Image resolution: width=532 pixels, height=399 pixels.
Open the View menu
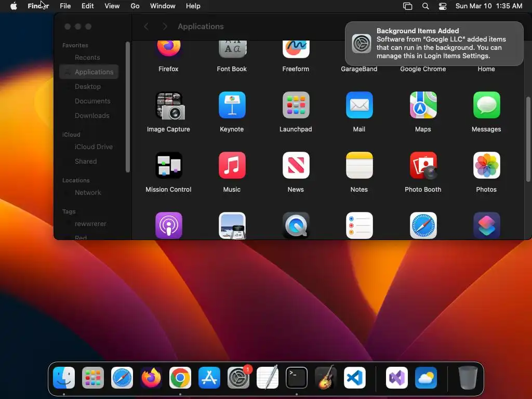tap(112, 6)
